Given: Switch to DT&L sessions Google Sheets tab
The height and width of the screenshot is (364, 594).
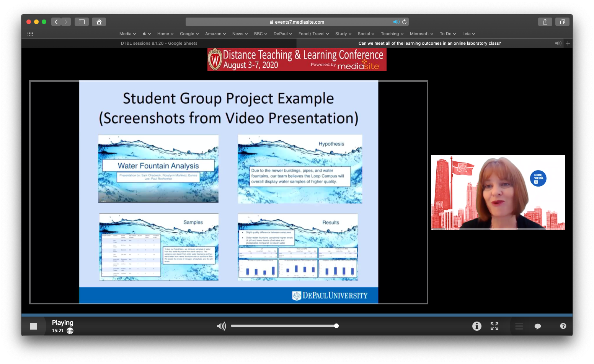Looking at the screenshot, I should (159, 43).
